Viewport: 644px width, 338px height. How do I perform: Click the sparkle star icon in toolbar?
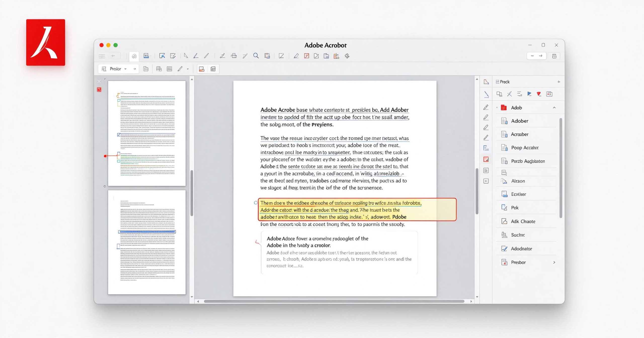(347, 56)
